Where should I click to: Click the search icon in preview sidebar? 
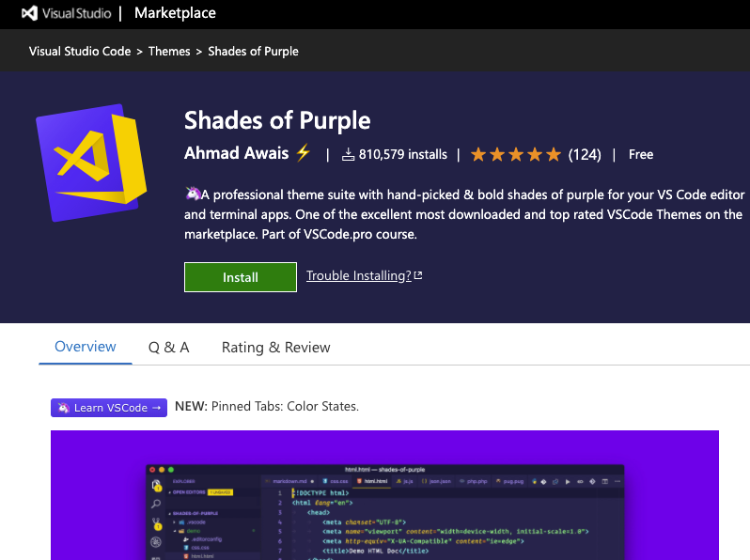click(x=156, y=504)
